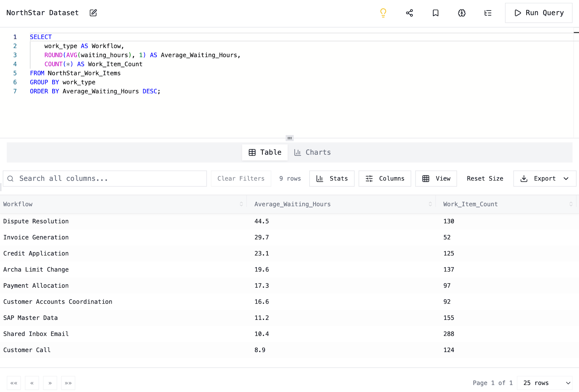The width and height of the screenshot is (579, 392).
Task: Click the 44.5 average waiting hours value
Action: tap(261, 221)
